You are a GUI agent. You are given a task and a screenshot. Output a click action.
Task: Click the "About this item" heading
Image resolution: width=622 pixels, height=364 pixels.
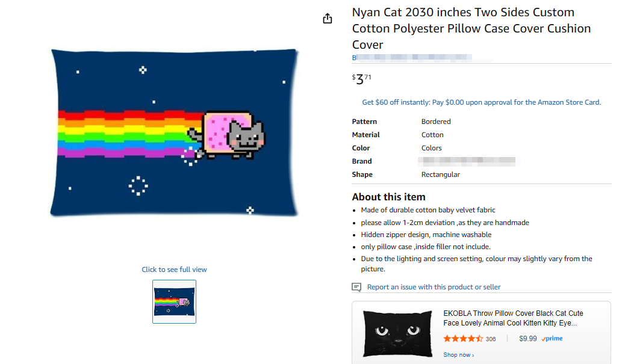click(x=388, y=197)
